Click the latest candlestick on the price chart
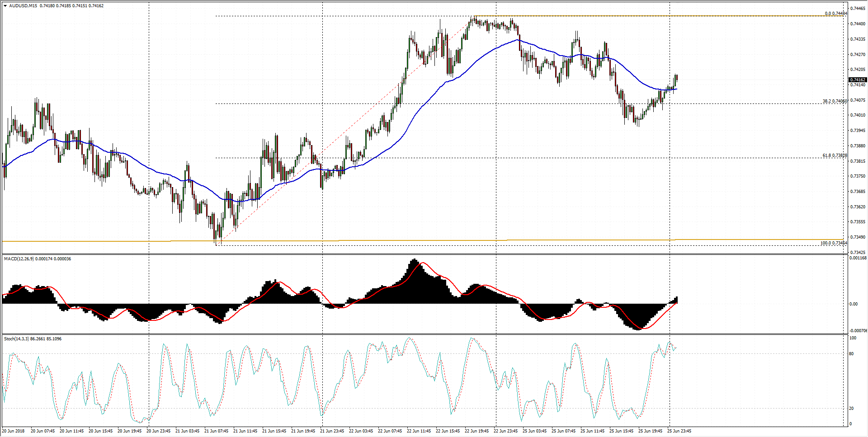 tap(676, 79)
